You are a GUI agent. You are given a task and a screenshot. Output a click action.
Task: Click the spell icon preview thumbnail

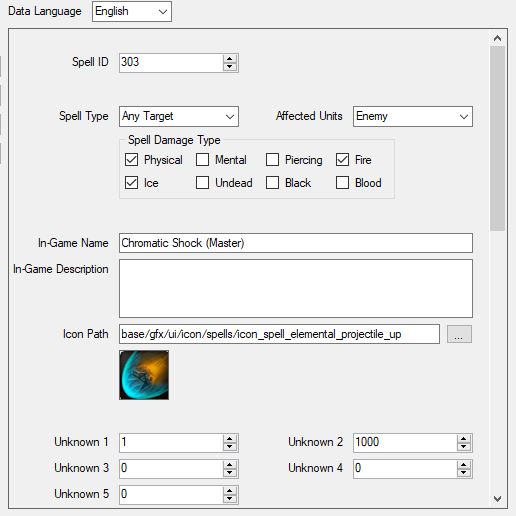144,375
